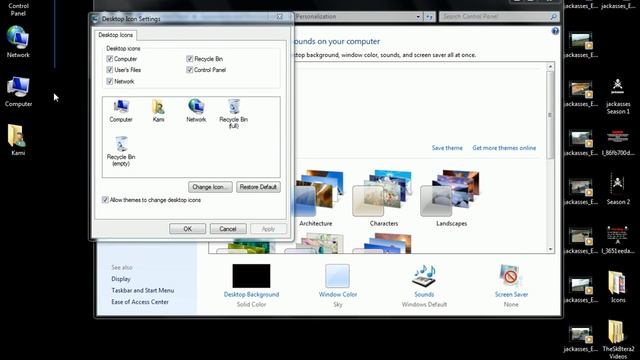Switch to the Desktop Icons tab

(116, 35)
